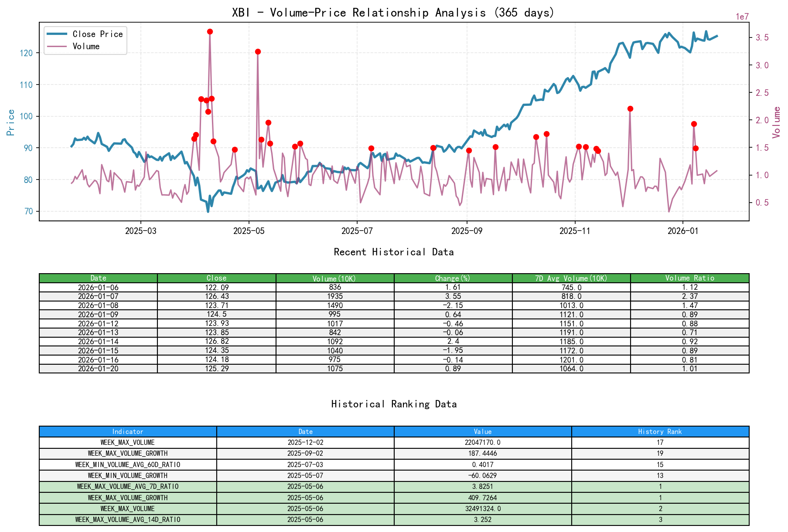Click the chart title XBI Volume-Price Relationship Analysis

pyautogui.click(x=392, y=13)
